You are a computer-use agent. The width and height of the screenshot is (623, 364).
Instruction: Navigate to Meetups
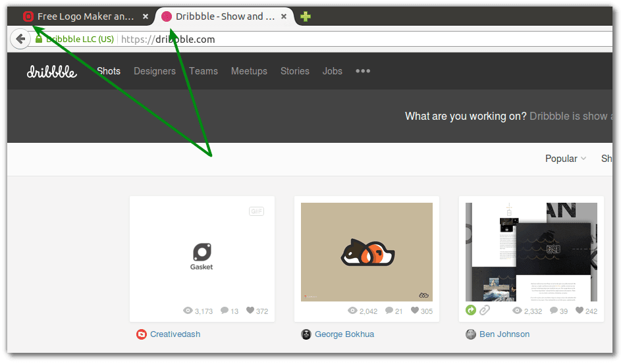click(249, 71)
